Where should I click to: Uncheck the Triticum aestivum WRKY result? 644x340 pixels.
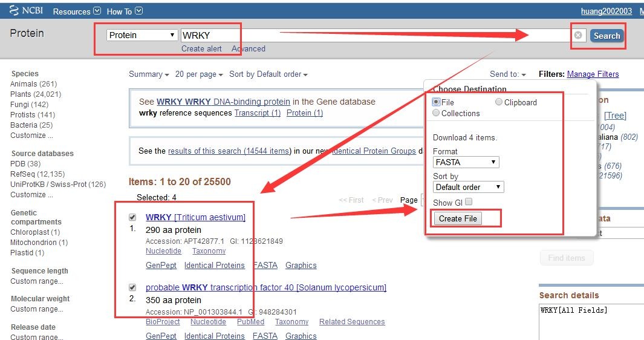coord(132,217)
